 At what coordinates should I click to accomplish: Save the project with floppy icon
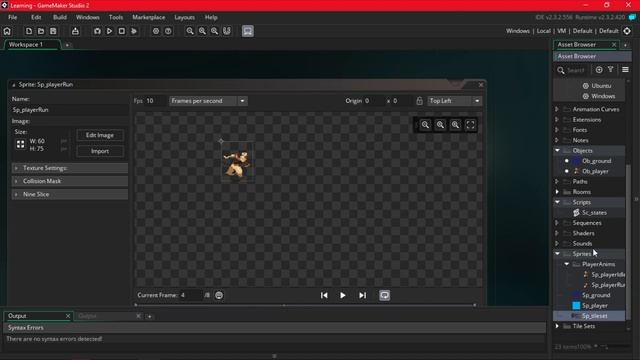[53, 31]
